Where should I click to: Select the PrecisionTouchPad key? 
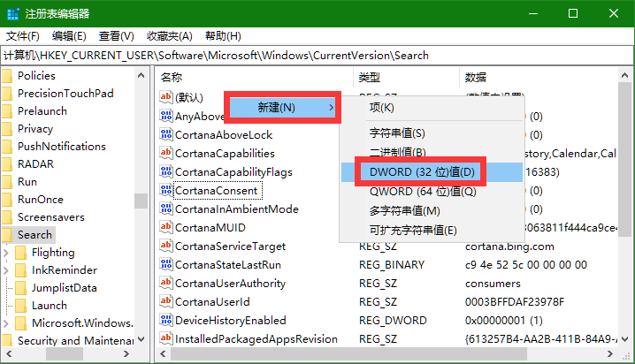[65, 94]
